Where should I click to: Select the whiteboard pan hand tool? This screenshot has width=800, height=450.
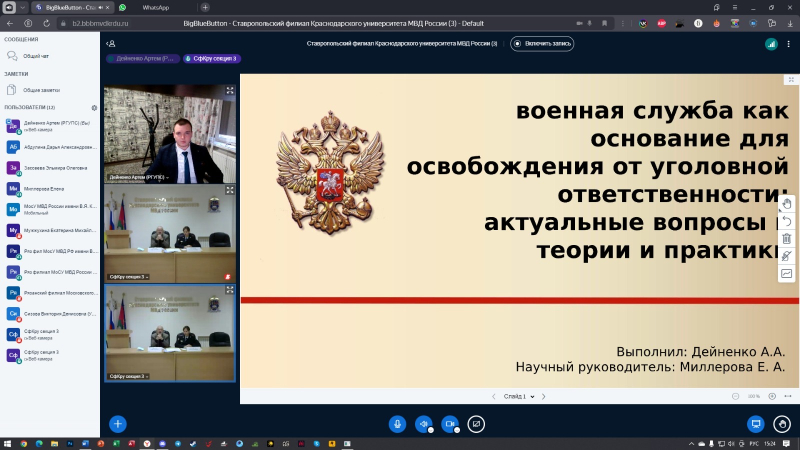(x=787, y=204)
